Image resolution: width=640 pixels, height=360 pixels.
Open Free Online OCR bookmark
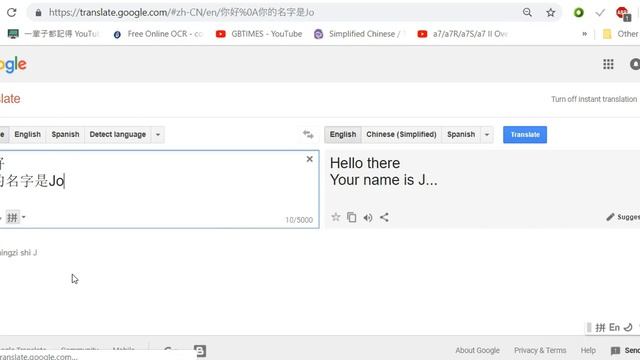pos(158,34)
